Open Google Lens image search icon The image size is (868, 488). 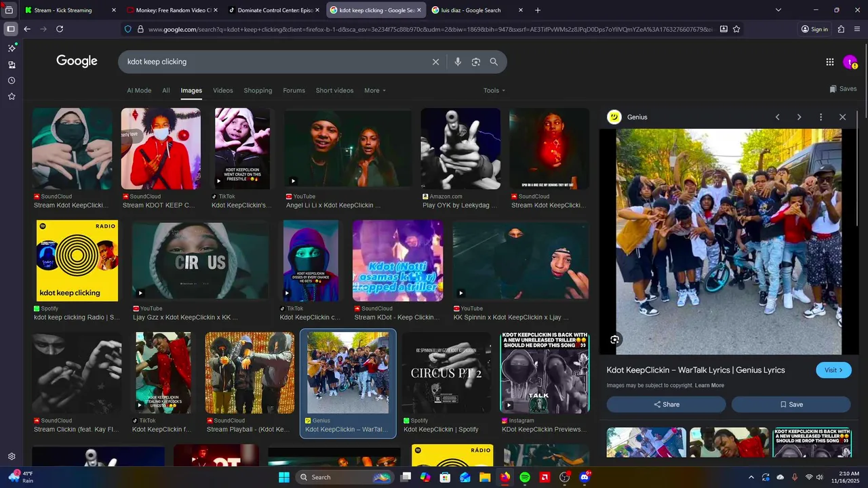coord(476,62)
